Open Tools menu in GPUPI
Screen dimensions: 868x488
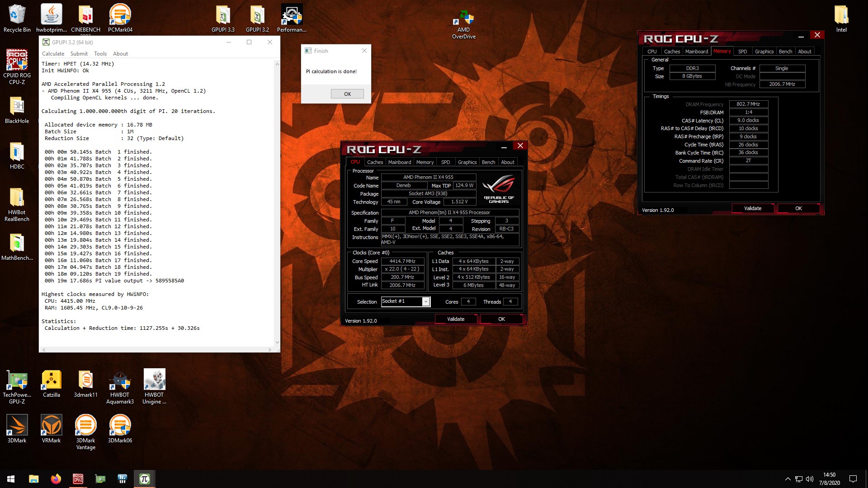[100, 53]
